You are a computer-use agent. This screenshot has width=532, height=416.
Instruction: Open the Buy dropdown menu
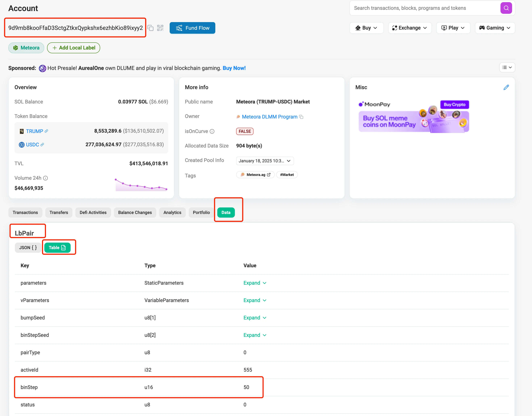366,28
